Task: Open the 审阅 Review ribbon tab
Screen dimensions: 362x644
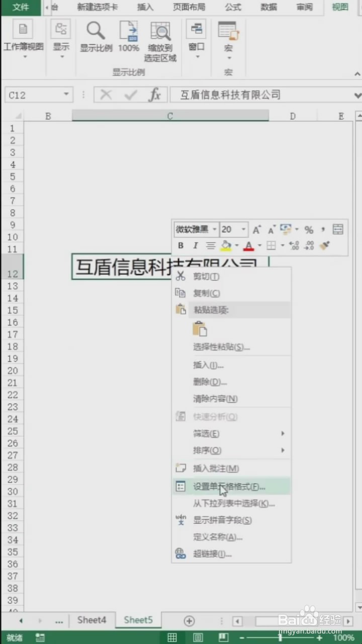Action: click(x=305, y=7)
